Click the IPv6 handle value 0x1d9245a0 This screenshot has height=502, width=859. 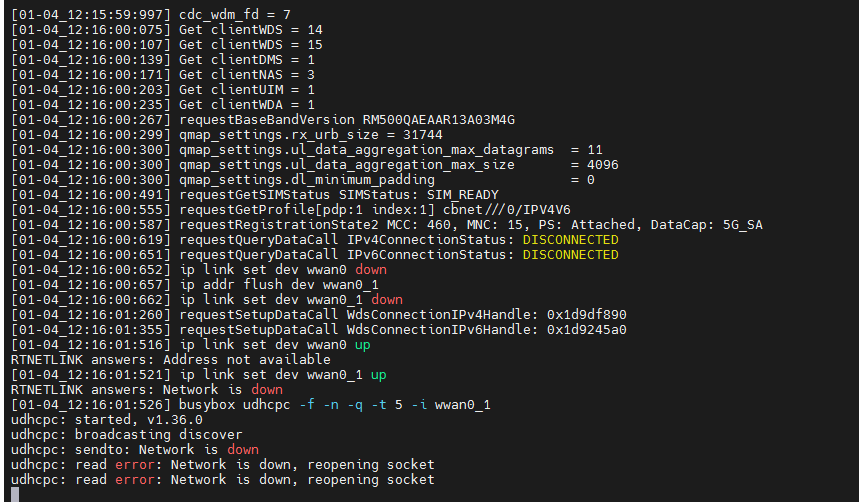(x=586, y=329)
